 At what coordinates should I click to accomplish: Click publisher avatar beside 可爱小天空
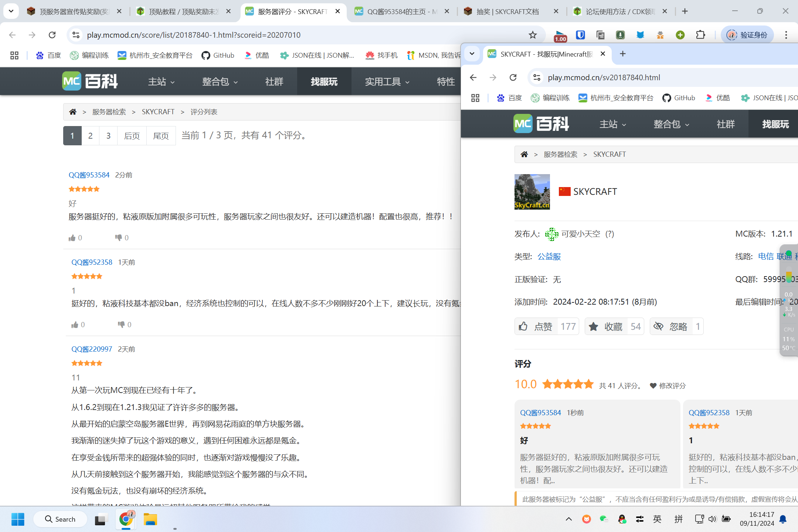tap(551, 234)
